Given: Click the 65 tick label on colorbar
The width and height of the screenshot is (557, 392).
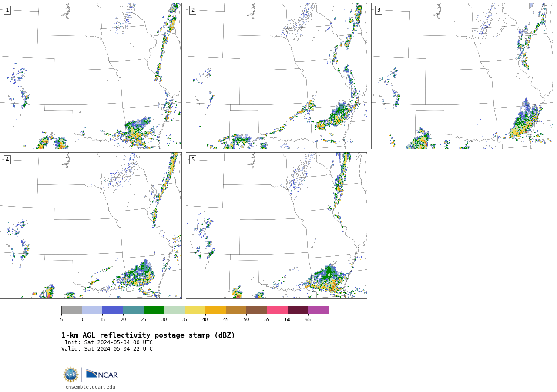Looking at the screenshot, I should click(x=308, y=320).
